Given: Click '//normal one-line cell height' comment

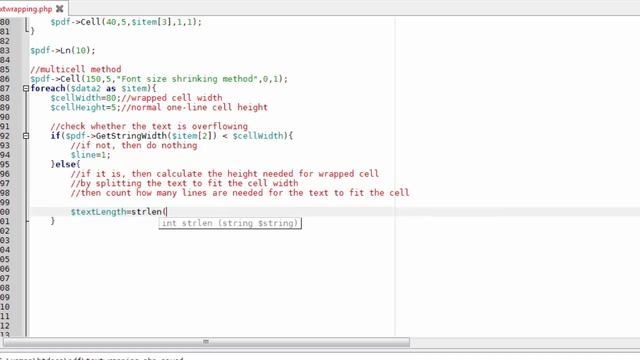Looking at the screenshot, I should point(194,107).
